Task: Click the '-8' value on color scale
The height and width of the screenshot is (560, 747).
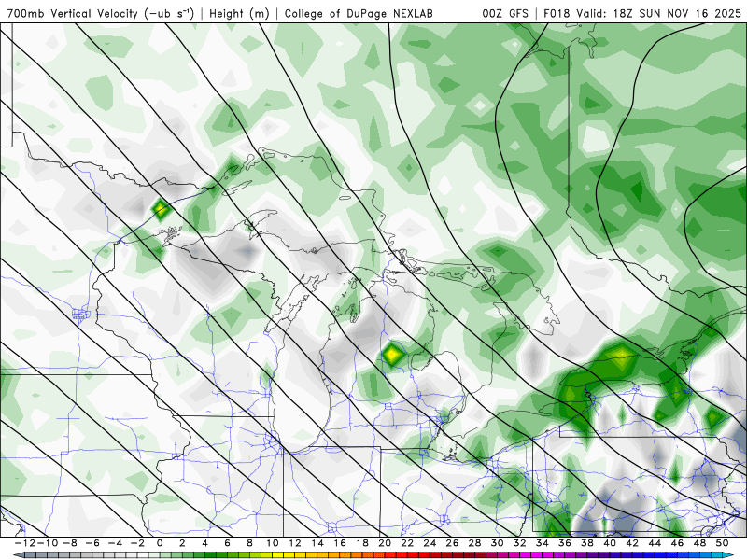Action: coord(71,543)
